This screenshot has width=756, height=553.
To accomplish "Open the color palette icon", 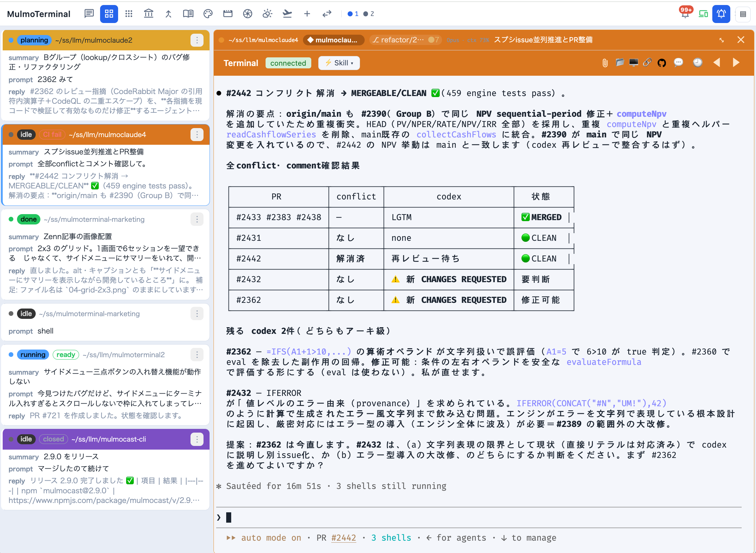I will click(x=208, y=14).
